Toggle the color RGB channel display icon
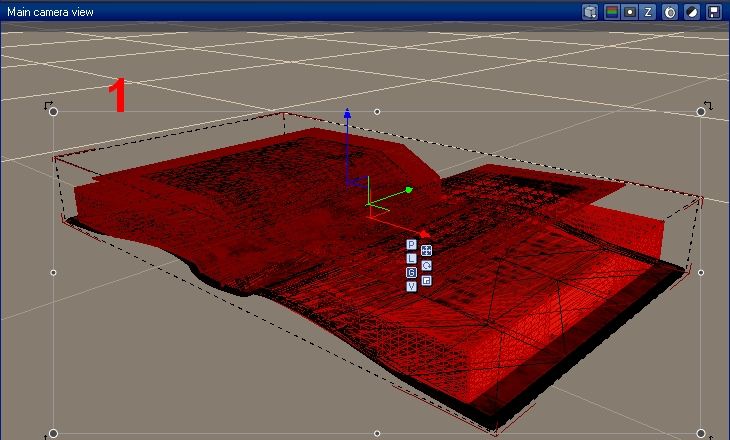 coord(611,12)
